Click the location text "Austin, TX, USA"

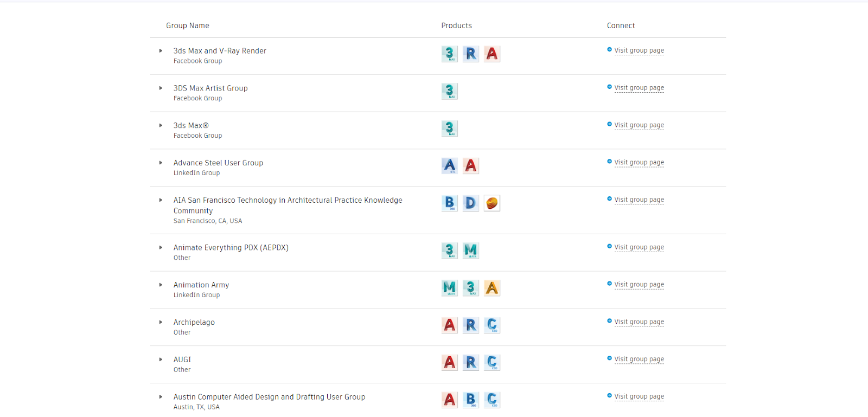point(196,407)
